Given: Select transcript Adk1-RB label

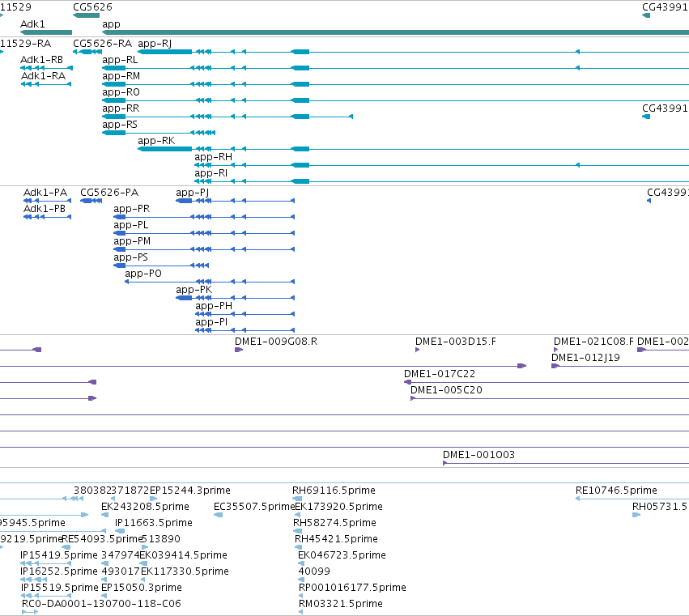Looking at the screenshot, I should 42,59.
